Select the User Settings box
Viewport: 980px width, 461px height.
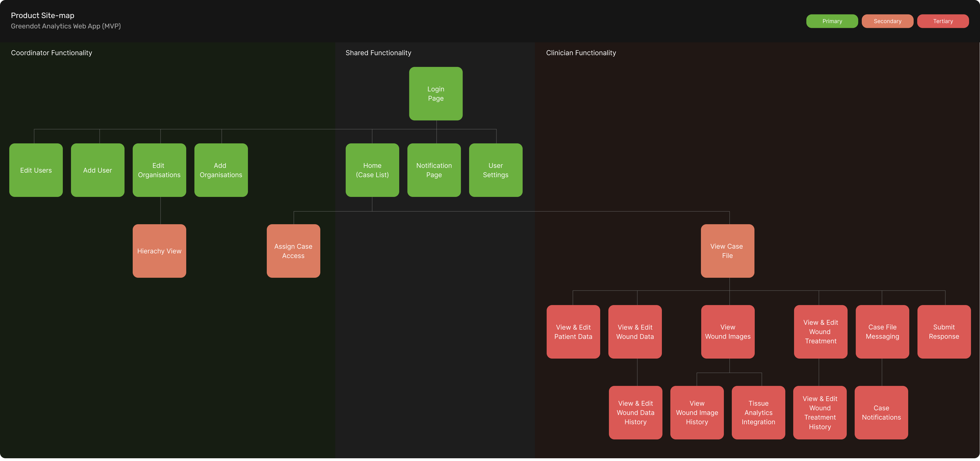(495, 170)
